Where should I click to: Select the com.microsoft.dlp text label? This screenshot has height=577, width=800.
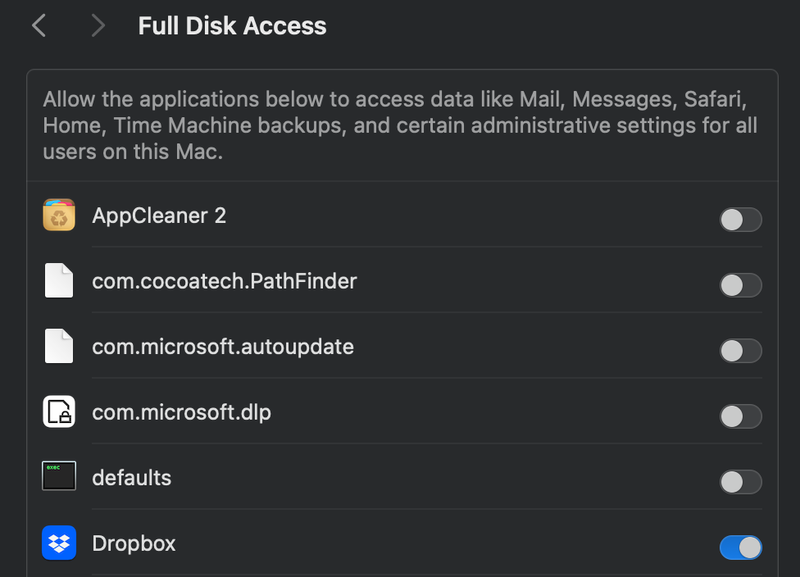[181, 411]
